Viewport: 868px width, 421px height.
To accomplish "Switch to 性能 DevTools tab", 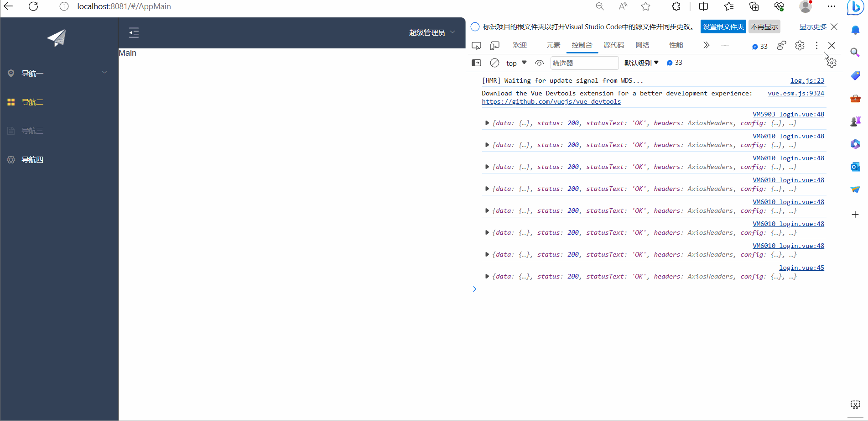I will click(x=676, y=45).
